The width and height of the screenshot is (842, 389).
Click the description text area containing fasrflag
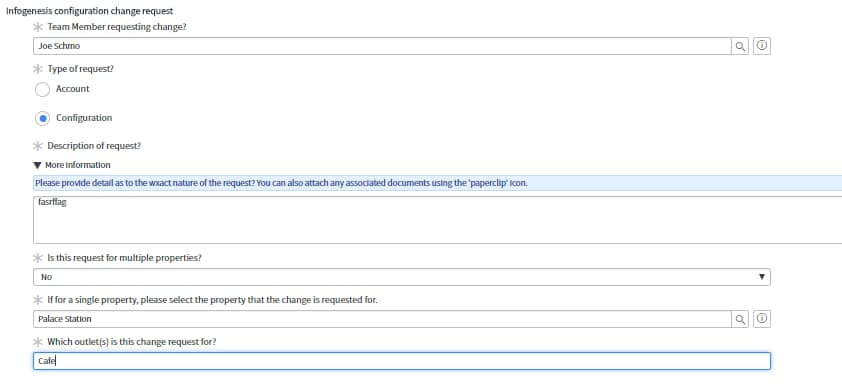click(x=438, y=220)
